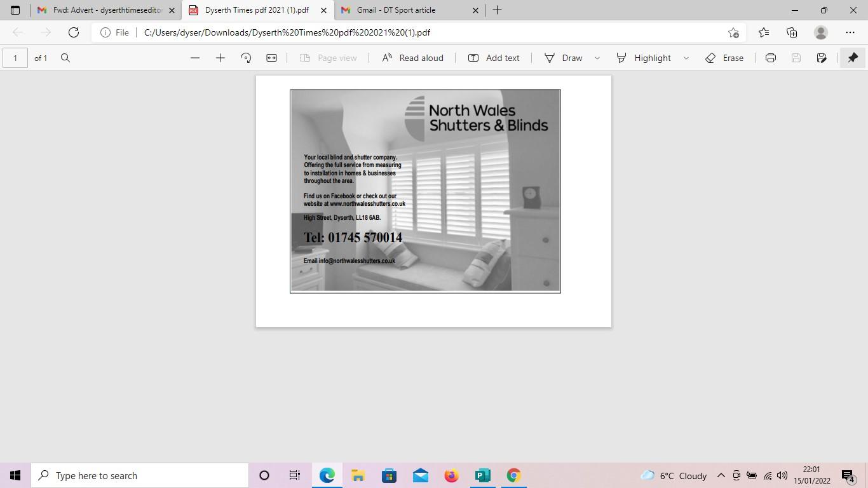The image size is (868, 488).
Task: Open the notification center
Action: pos(849,475)
